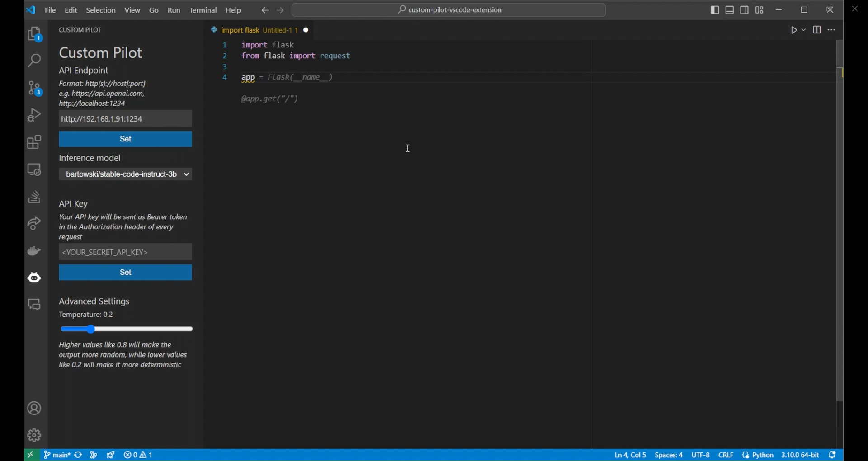This screenshot has width=868, height=461.
Task: Open the Run menu
Action: [175, 10]
